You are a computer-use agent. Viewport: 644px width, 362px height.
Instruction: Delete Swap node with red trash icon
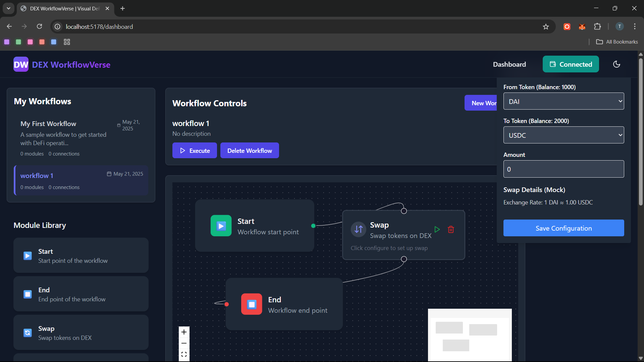pyautogui.click(x=451, y=230)
